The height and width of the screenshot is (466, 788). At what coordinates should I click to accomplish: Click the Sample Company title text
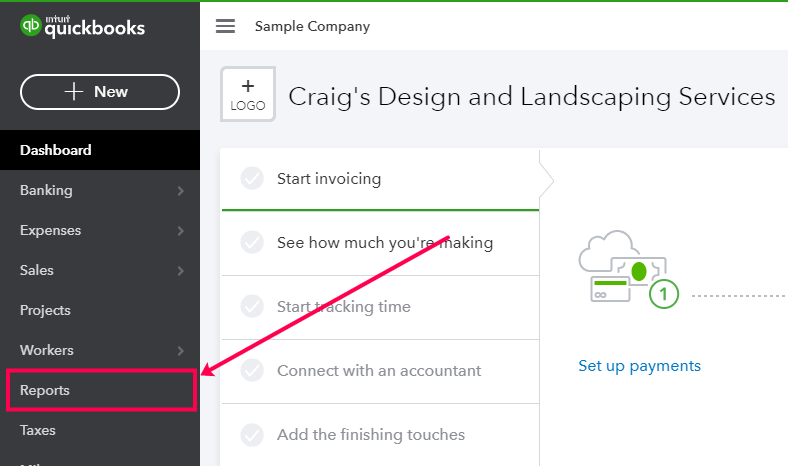click(312, 26)
